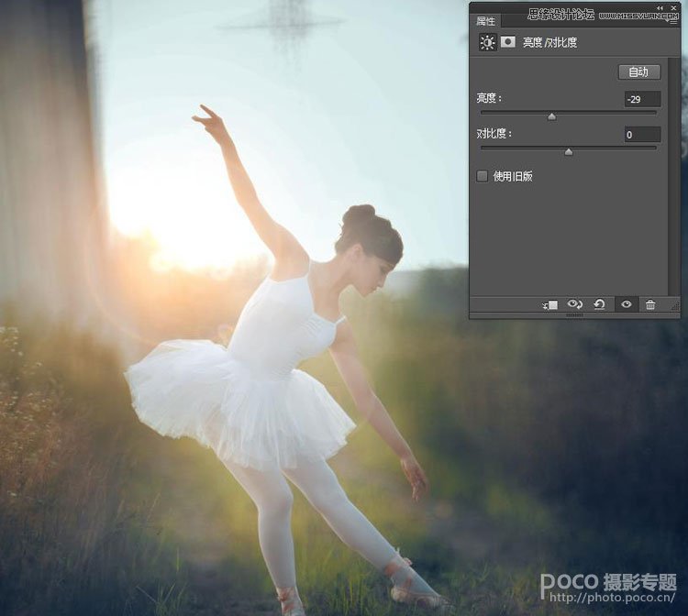Reset adjustment to defaults icon
This screenshot has width=688, height=616.
coord(599,304)
